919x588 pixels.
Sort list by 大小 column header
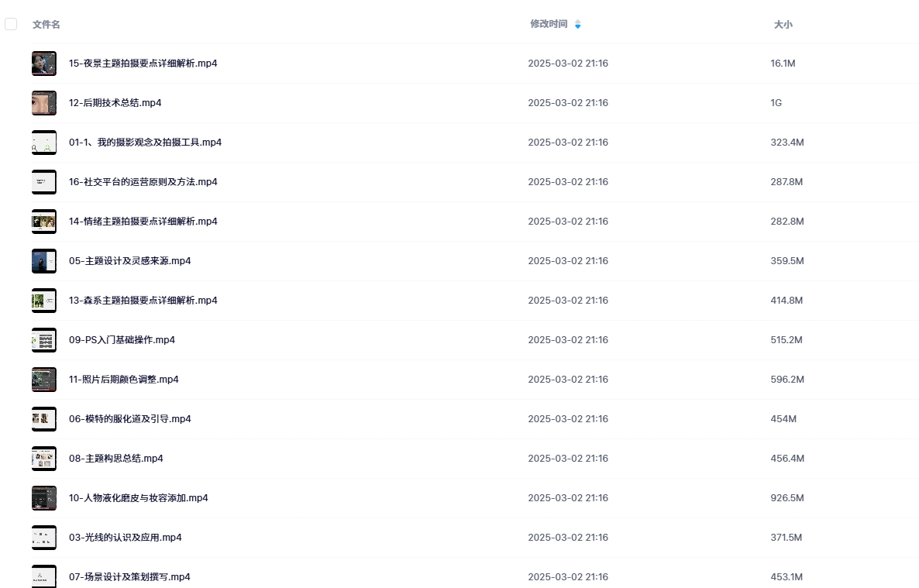click(x=783, y=25)
